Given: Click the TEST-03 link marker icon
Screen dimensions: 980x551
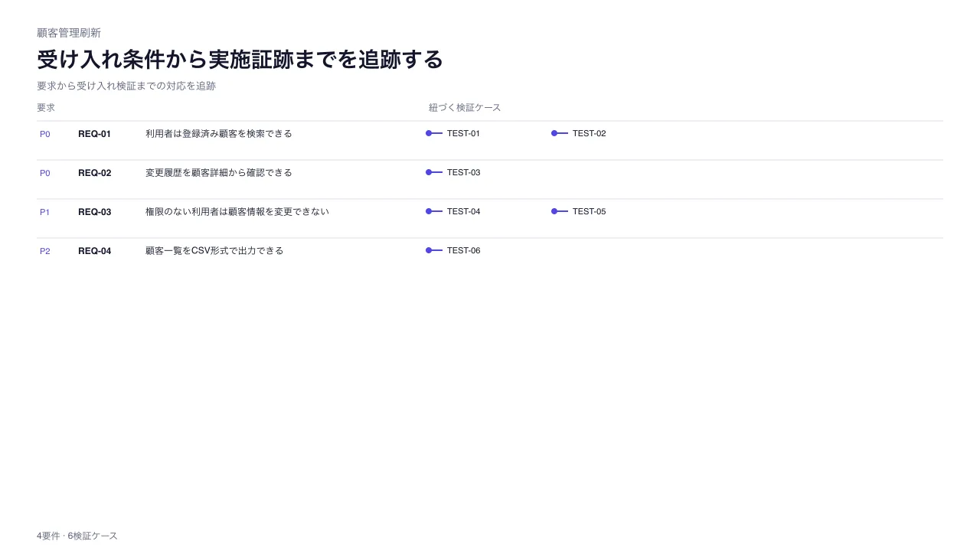Looking at the screenshot, I should pos(434,172).
